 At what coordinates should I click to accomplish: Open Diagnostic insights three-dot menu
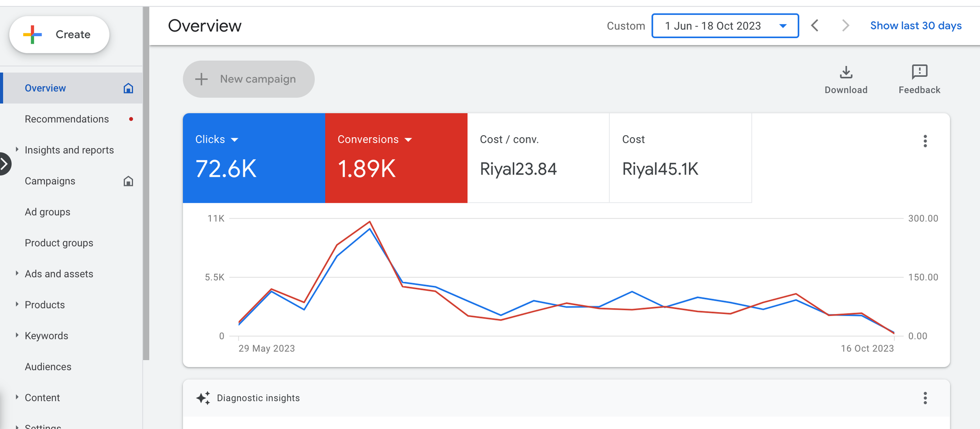pos(925,398)
